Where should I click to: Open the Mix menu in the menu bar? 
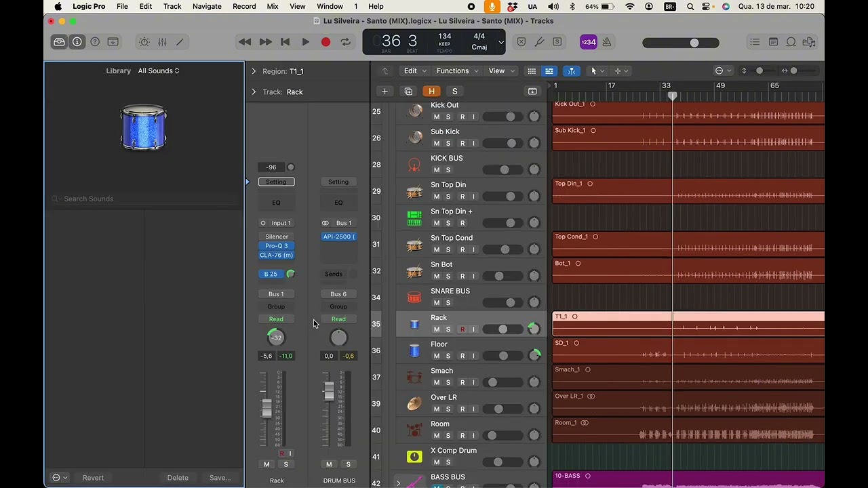[x=273, y=6]
